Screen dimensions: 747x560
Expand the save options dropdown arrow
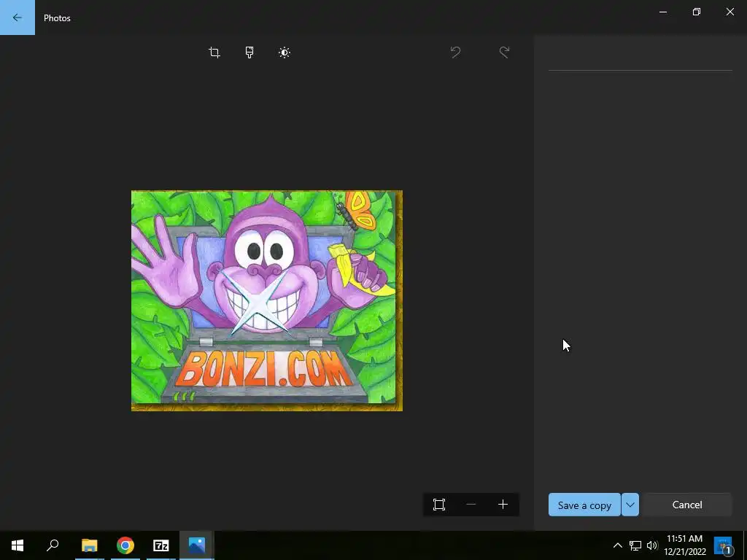630,505
